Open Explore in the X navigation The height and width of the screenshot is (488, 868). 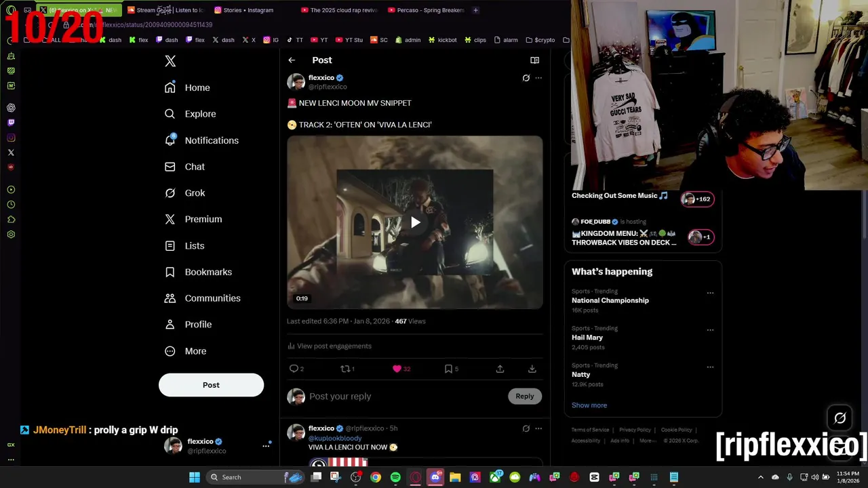point(191,114)
